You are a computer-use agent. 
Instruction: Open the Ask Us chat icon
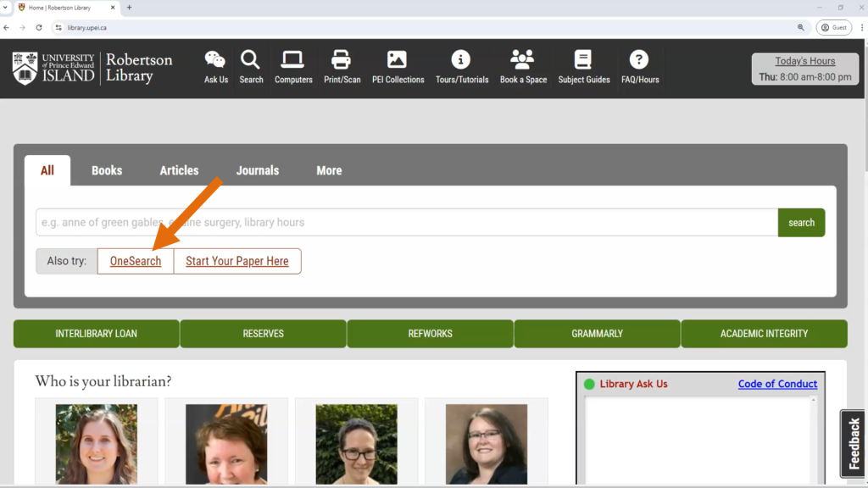tap(214, 61)
